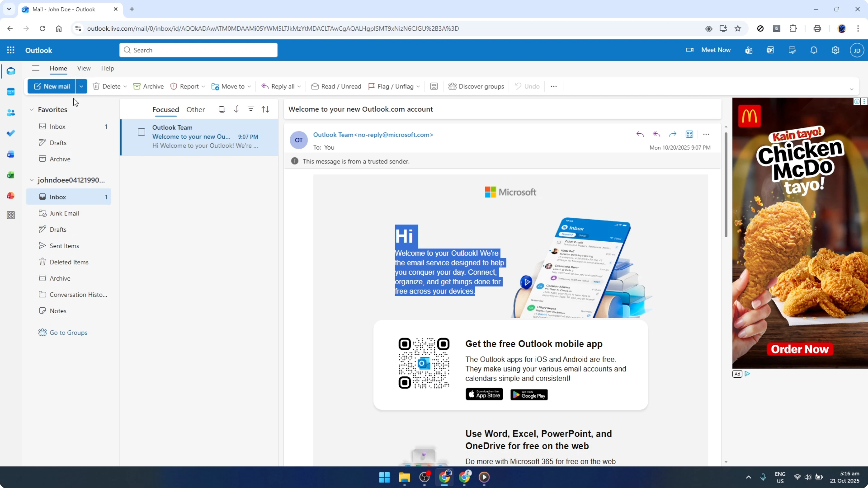Open the toolbar overflow ellipsis
Screen dimensions: 868x488
[x=554, y=87]
